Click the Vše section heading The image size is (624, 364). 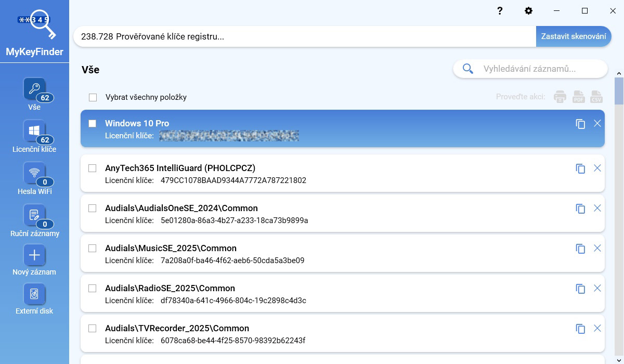(90, 70)
